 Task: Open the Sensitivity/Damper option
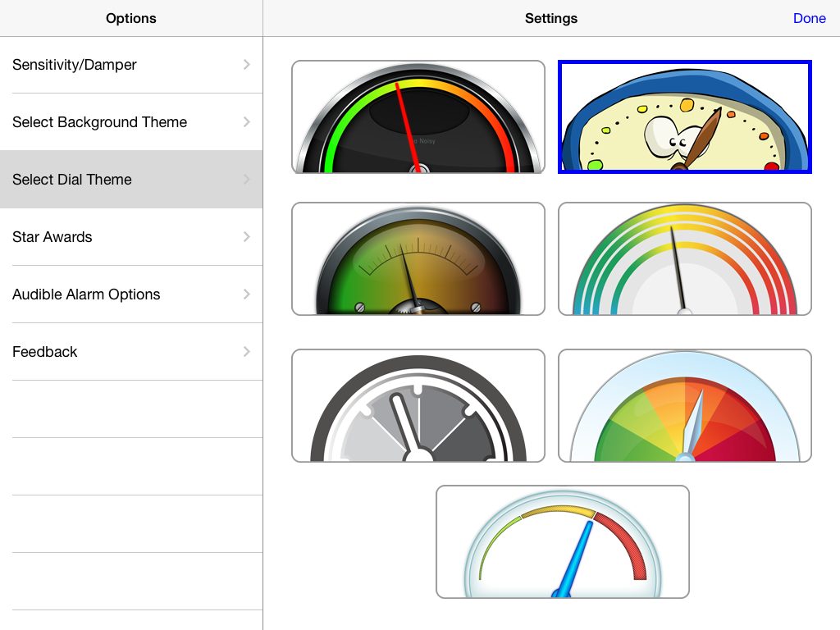click(131, 65)
